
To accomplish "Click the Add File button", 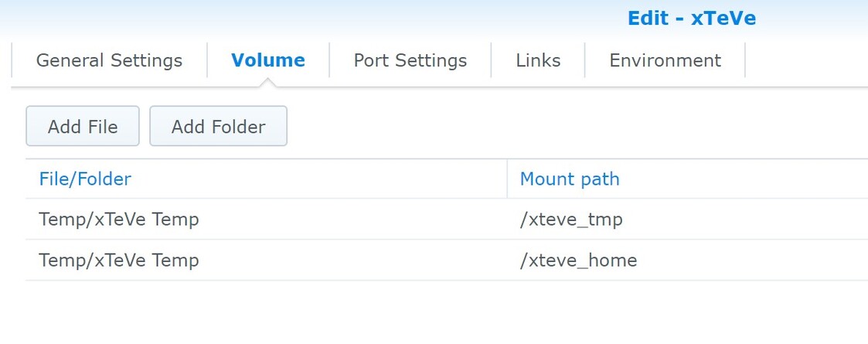I will (x=83, y=127).
